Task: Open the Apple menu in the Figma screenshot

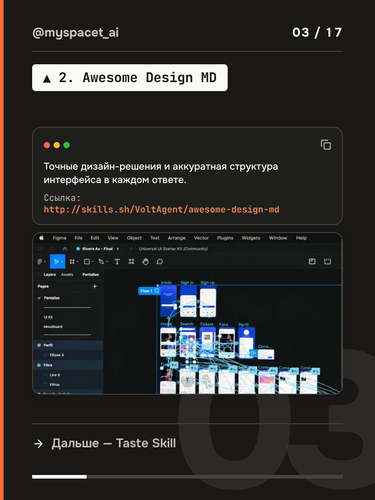Action: (x=41, y=238)
